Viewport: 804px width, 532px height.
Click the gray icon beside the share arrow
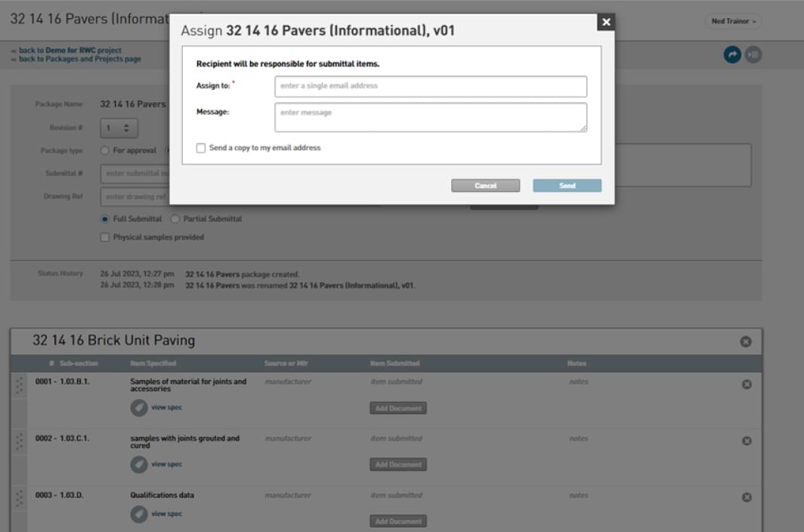753,54
